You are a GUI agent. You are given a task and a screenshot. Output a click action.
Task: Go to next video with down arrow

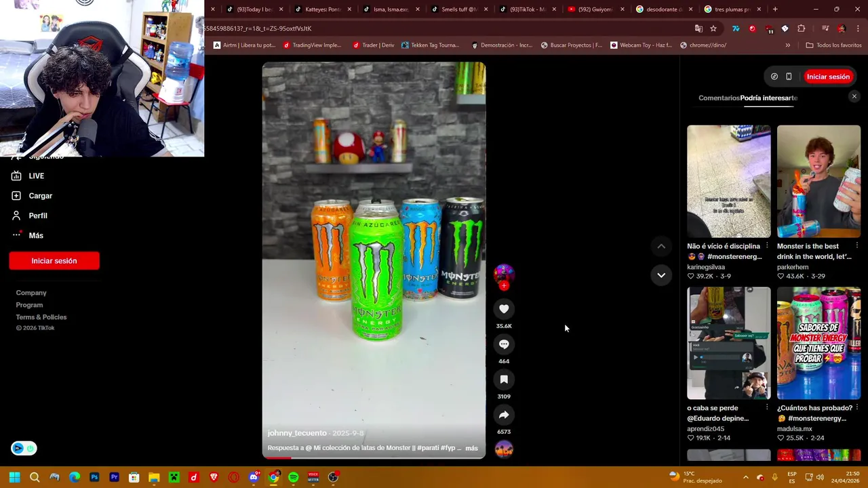(x=661, y=275)
